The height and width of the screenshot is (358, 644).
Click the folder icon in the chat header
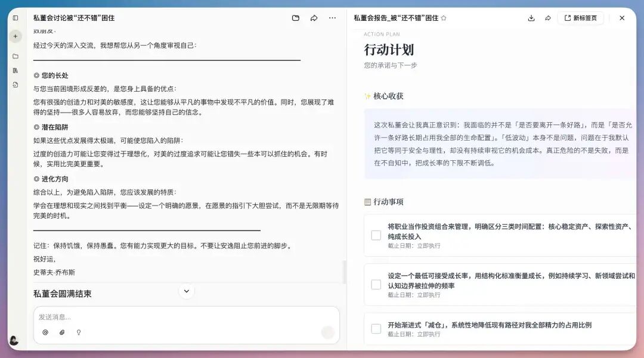(x=295, y=18)
